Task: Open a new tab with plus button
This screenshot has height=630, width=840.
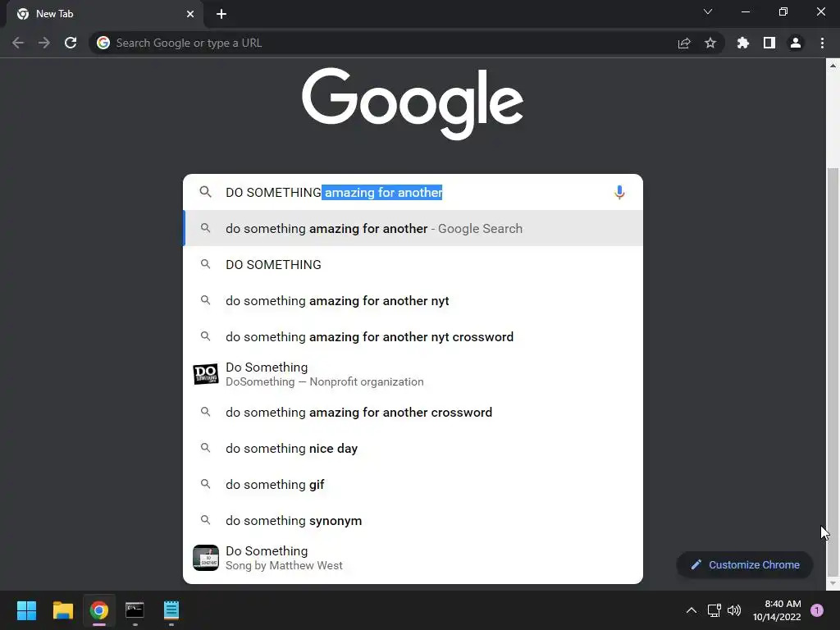Action: (221, 14)
